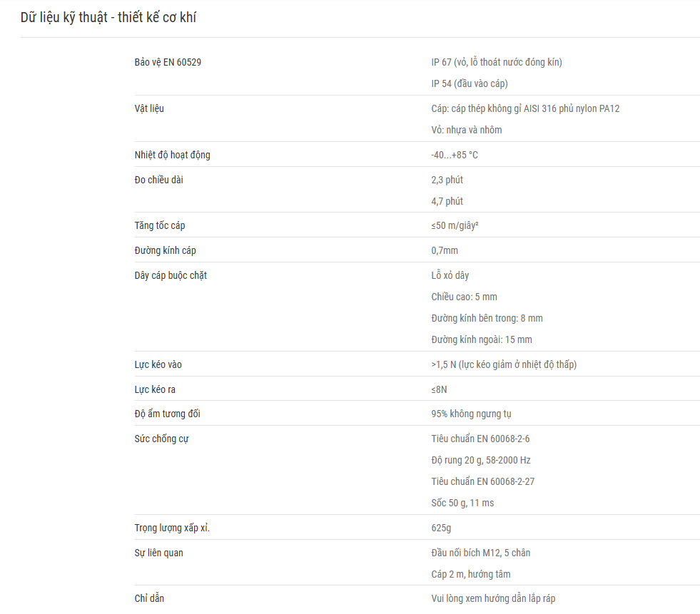Click the heading 'Dữ liệu kỹ thuật - thiết kế cơ khí'
This screenshot has height=614, width=700.
[x=108, y=17]
